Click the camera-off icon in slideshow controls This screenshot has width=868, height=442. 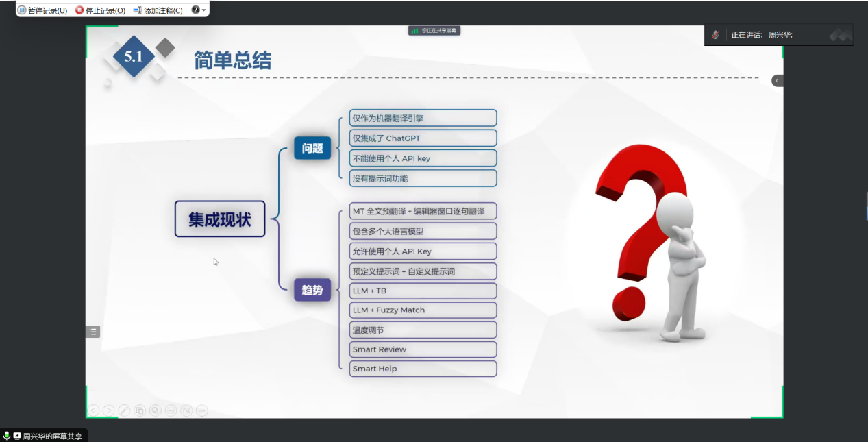(186, 410)
